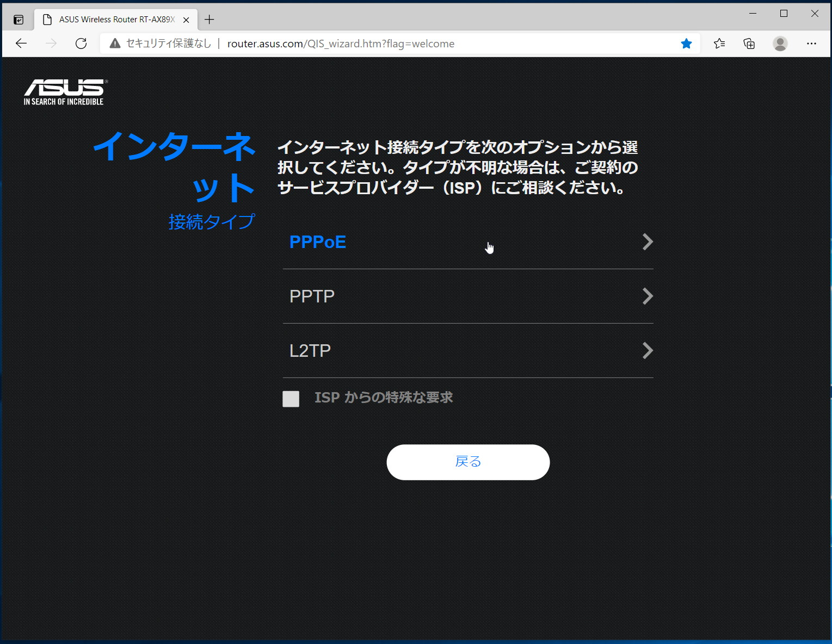Toggle the blue favorites star
The height and width of the screenshot is (644, 832).
(686, 44)
